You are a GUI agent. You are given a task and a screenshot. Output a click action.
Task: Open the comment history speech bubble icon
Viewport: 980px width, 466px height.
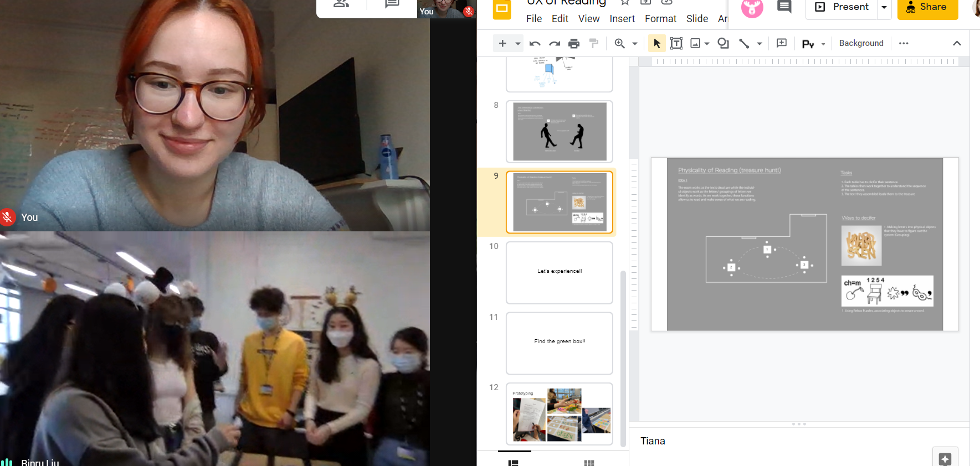(x=784, y=7)
